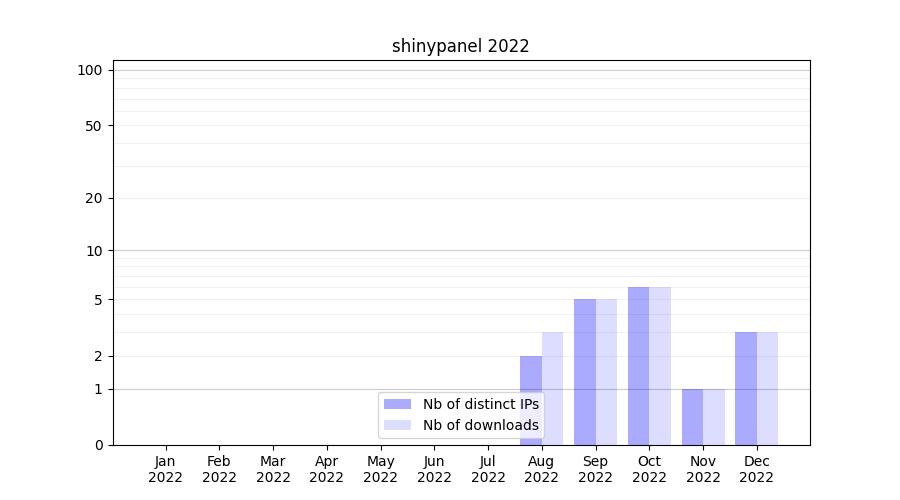Select the Oct 2022 downloads bar

click(660, 365)
